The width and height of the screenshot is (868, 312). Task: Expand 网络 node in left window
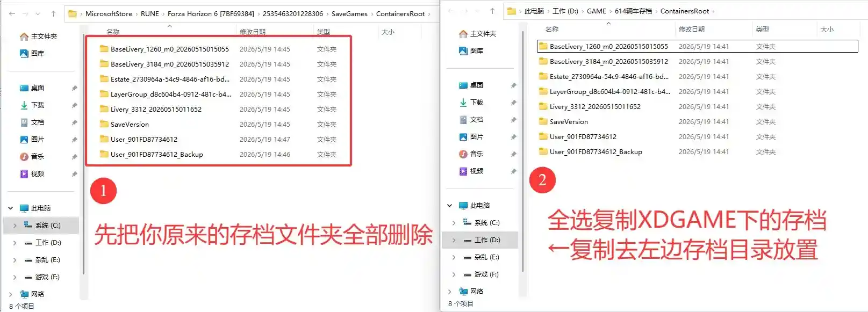click(11, 294)
